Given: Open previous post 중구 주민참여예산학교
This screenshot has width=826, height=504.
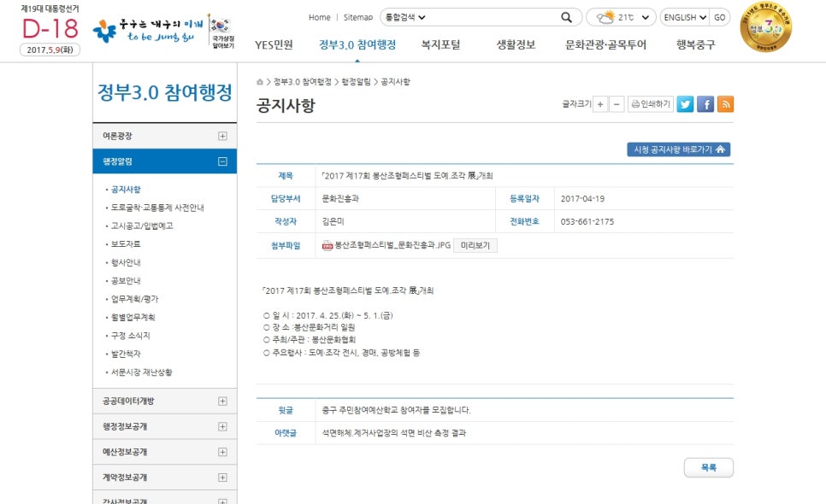Looking at the screenshot, I should pyautogui.click(x=396, y=410).
